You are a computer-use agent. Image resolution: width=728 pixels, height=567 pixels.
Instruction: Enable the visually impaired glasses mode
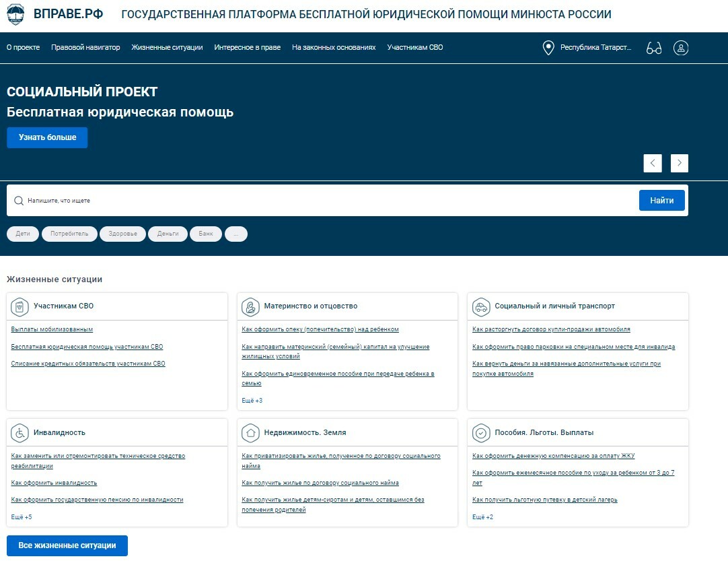(654, 48)
